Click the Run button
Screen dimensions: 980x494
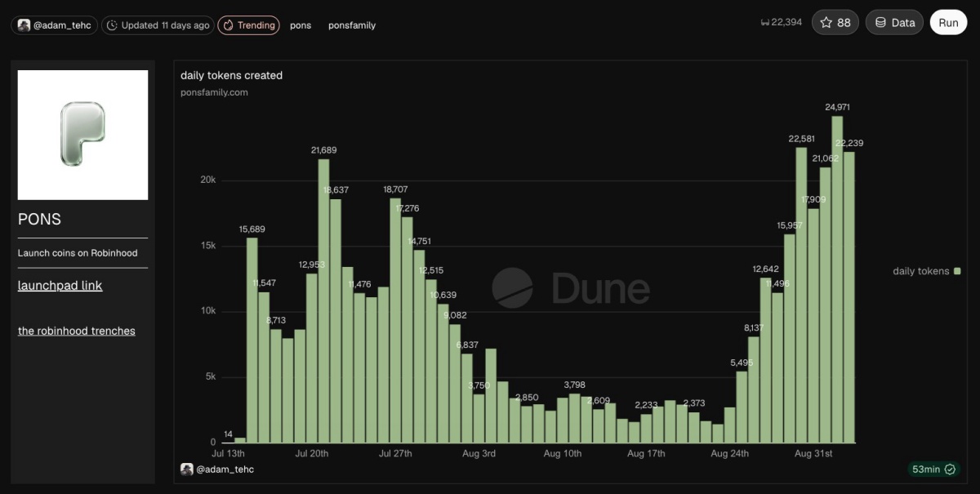pos(948,23)
